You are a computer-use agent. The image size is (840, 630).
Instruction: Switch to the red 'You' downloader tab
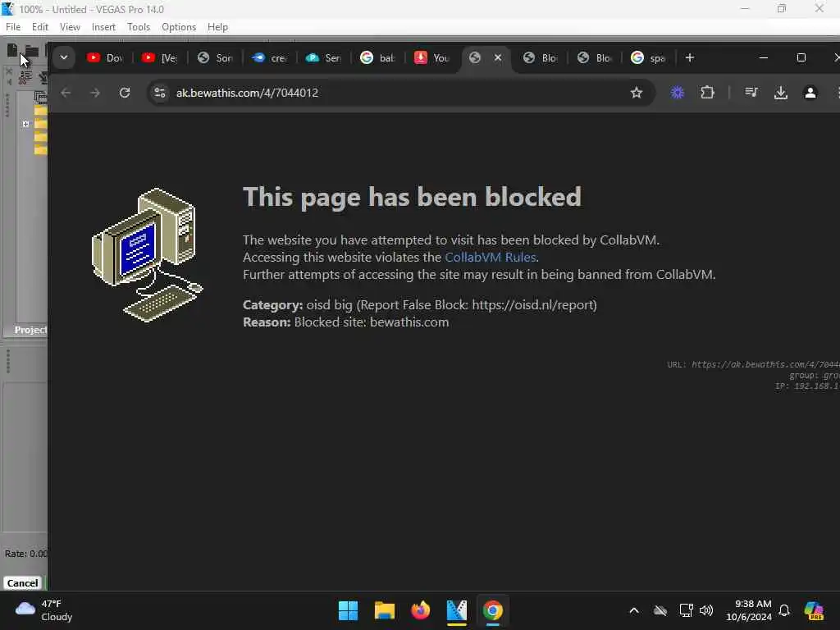pyautogui.click(x=431, y=58)
